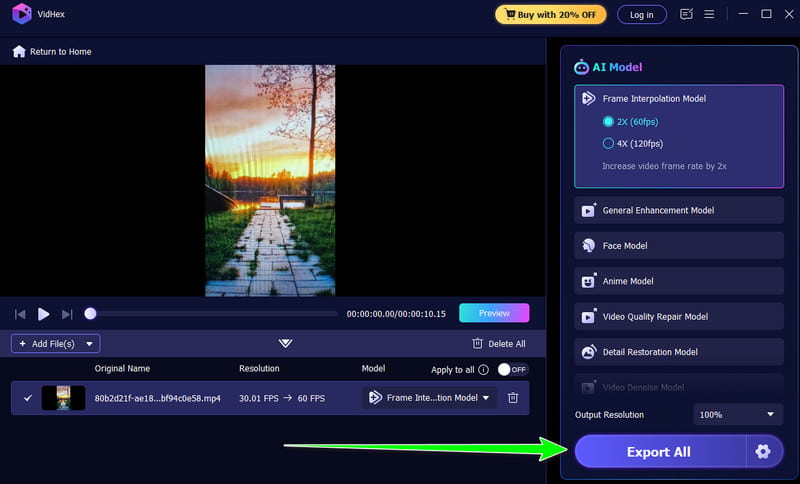Click the video timeline slider handle
The height and width of the screenshot is (484, 800).
90,314
